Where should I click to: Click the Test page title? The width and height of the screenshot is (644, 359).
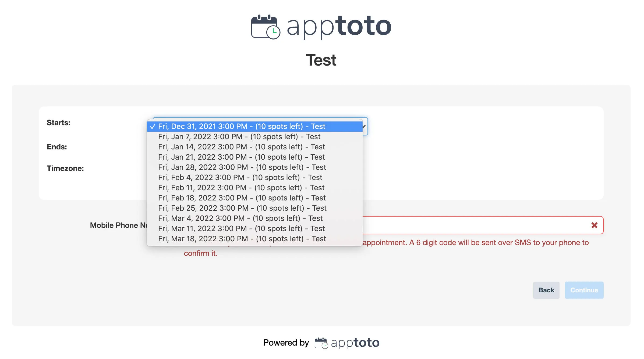[x=321, y=60]
